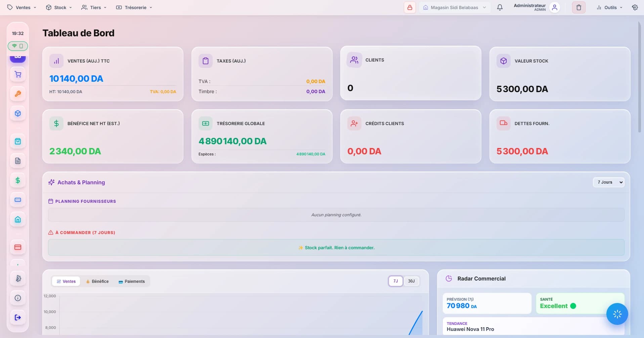Click the 'À COMMANDER (7 JOURS)' label
This screenshot has height=338, width=644.
[x=85, y=232]
